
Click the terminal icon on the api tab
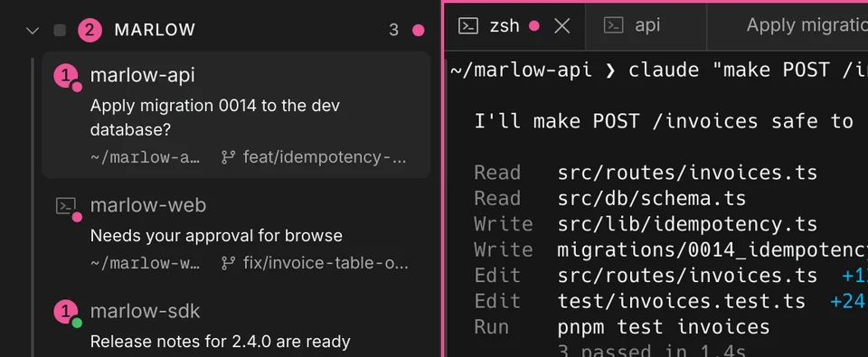[613, 25]
